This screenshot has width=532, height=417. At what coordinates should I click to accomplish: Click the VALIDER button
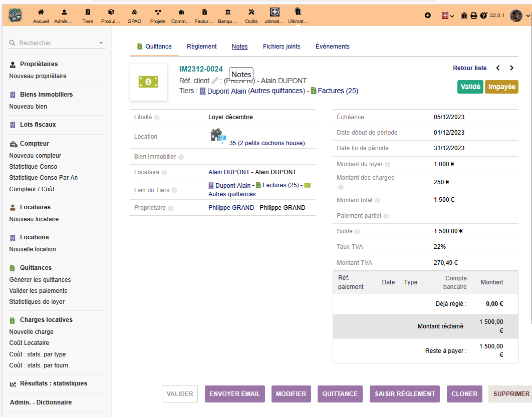click(x=180, y=394)
